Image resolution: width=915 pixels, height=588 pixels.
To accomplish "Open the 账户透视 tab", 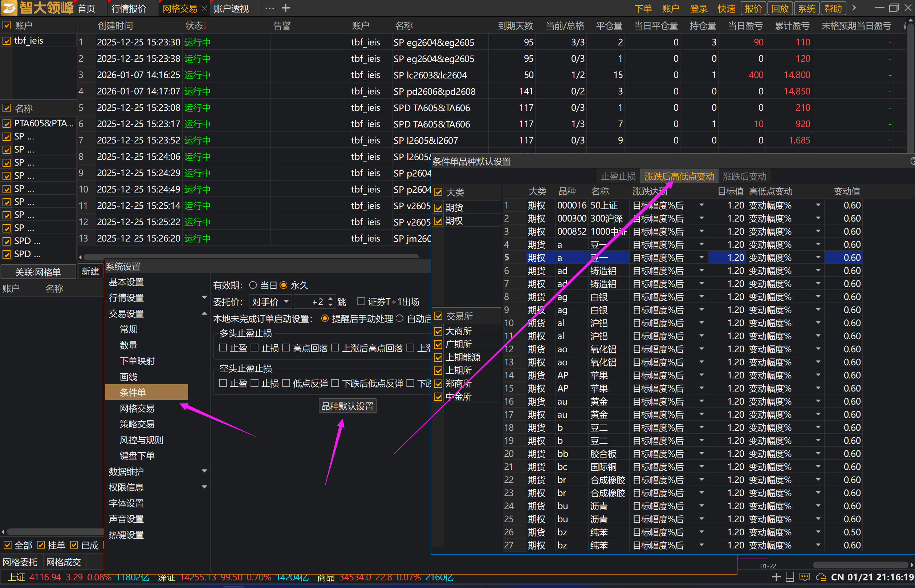I will point(231,8).
